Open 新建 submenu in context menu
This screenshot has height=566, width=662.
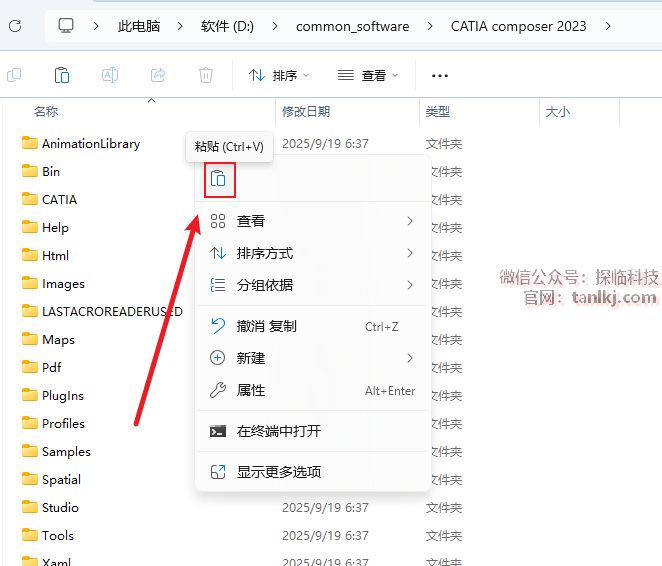click(x=313, y=358)
